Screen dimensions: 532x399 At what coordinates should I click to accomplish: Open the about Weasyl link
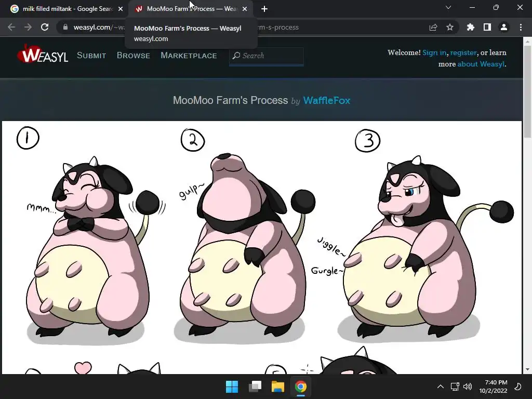click(481, 64)
